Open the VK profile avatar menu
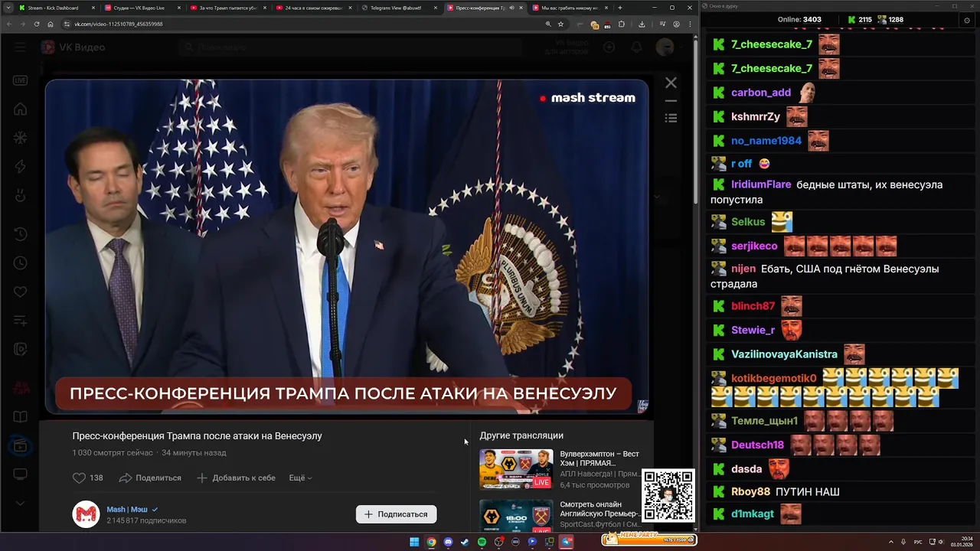 coord(665,47)
